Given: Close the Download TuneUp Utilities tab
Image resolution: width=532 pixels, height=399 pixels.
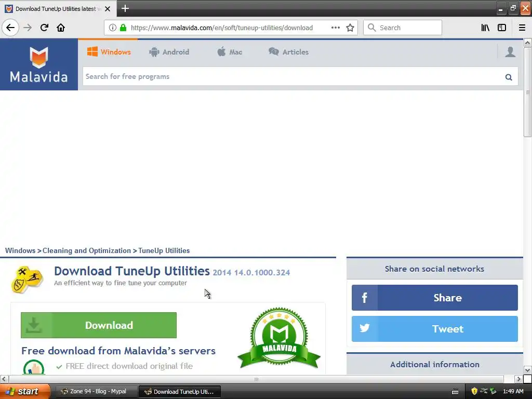Looking at the screenshot, I should (108, 9).
